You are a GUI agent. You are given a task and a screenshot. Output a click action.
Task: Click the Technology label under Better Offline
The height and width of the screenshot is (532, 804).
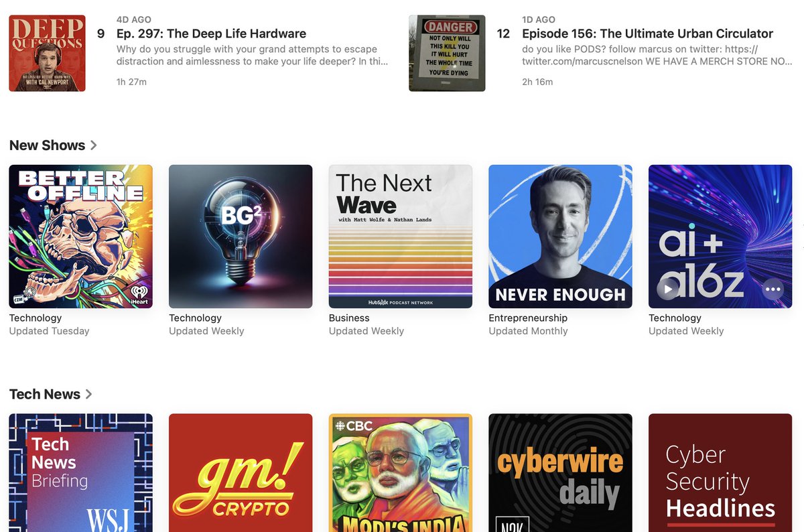tap(36, 318)
